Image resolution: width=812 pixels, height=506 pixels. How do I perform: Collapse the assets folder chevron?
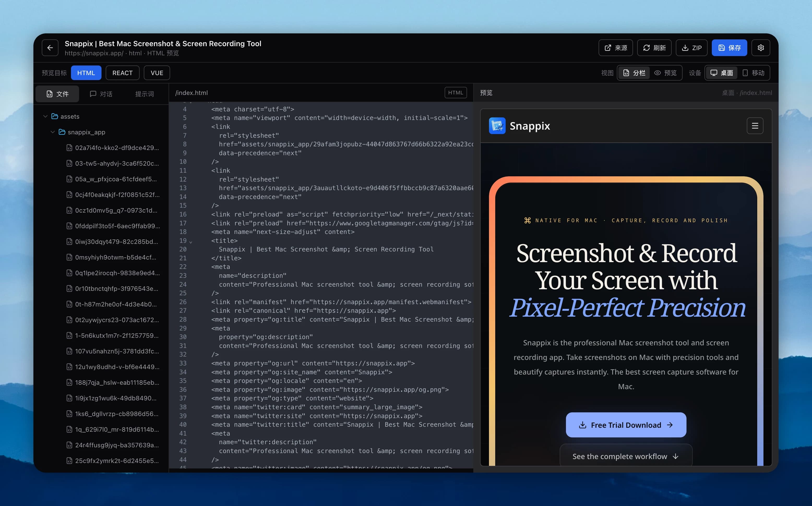coord(45,116)
